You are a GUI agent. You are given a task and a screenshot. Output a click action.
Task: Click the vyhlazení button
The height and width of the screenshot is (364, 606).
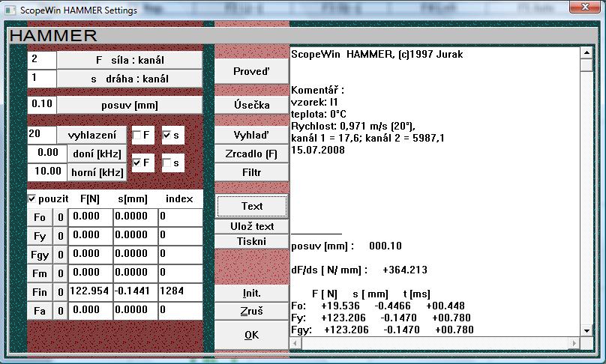pos(92,135)
